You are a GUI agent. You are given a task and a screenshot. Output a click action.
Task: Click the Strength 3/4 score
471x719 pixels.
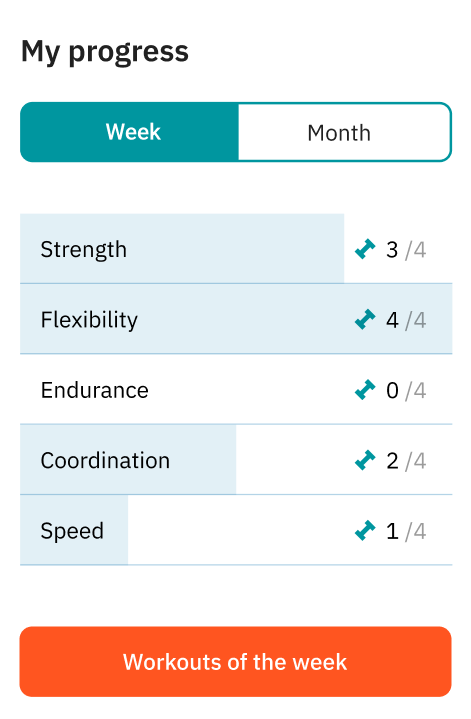[x=406, y=250]
